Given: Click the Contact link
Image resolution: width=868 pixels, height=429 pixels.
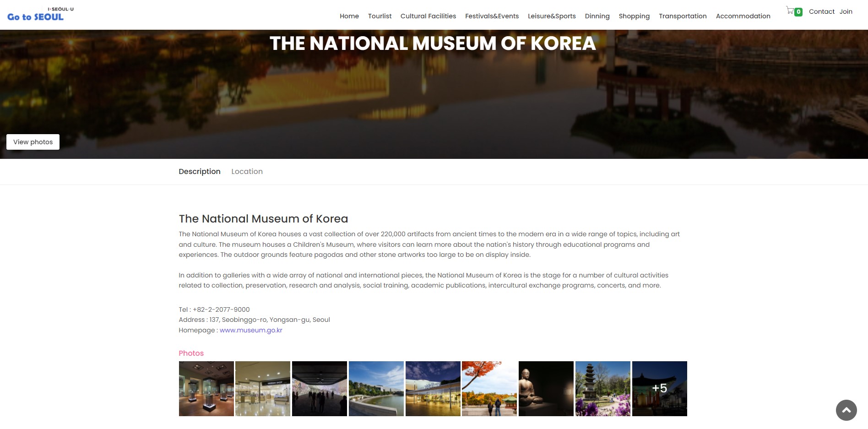Looking at the screenshot, I should [x=822, y=11].
